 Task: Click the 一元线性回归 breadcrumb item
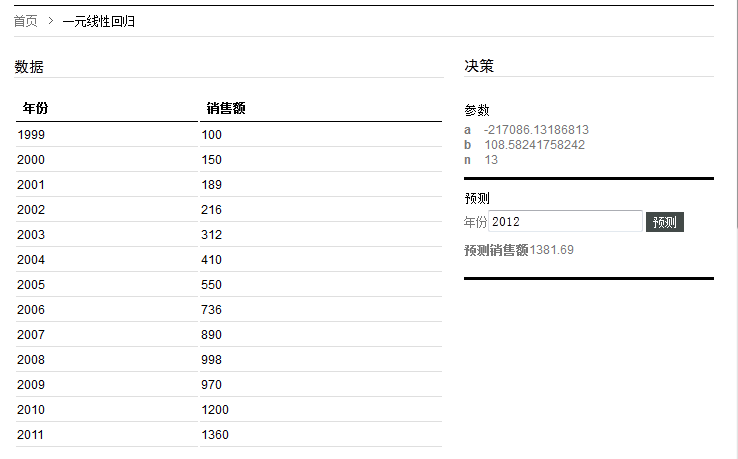[98, 21]
